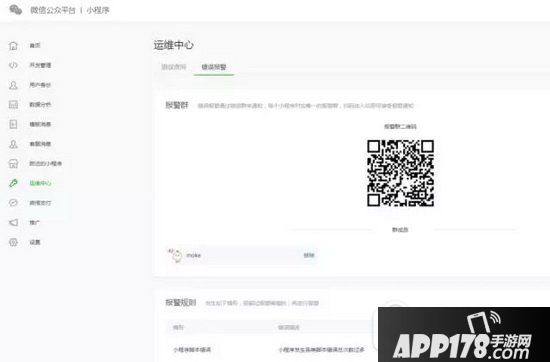
Task: Click the 小程序 text in the header
Action: point(98,10)
